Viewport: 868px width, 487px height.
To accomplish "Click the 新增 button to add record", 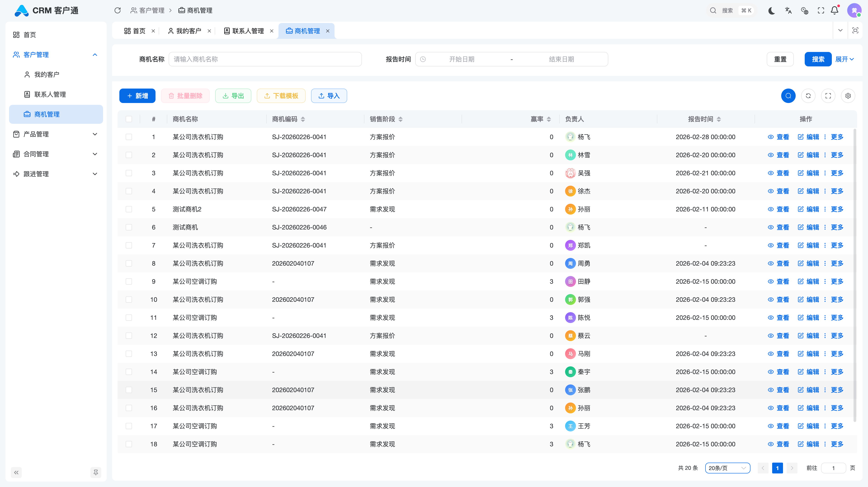I will (x=137, y=96).
